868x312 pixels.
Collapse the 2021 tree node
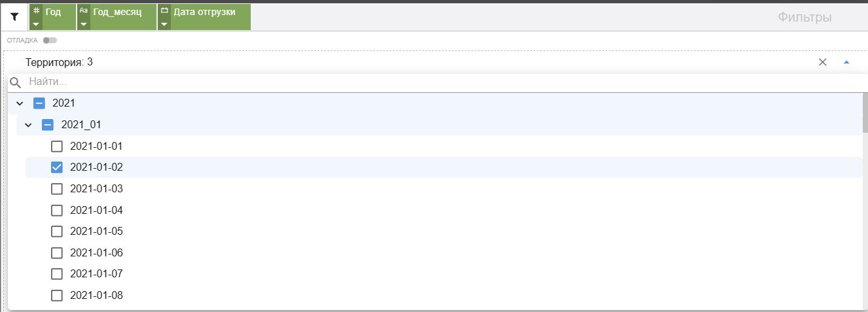point(20,103)
